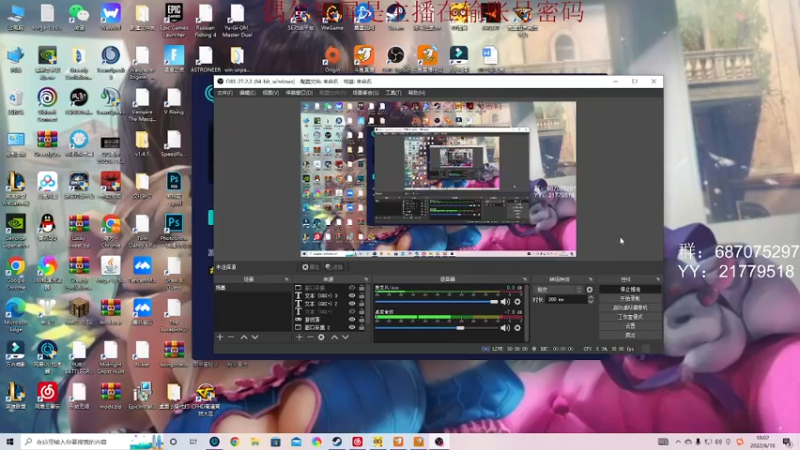Pop out the Controls dock via its header icon
Screen dimensions: 800x450
(658, 279)
